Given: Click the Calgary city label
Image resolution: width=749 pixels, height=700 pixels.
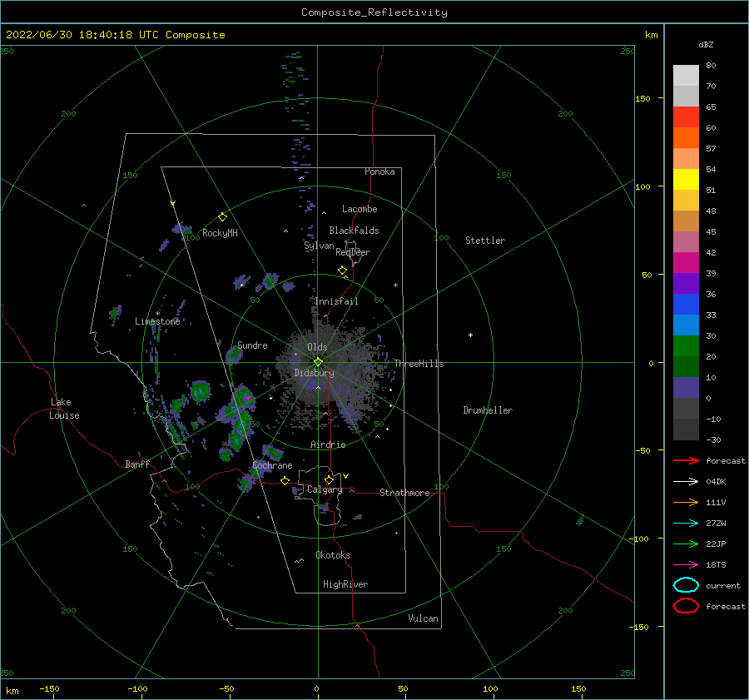Looking at the screenshot, I should click(x=325, y=489).
